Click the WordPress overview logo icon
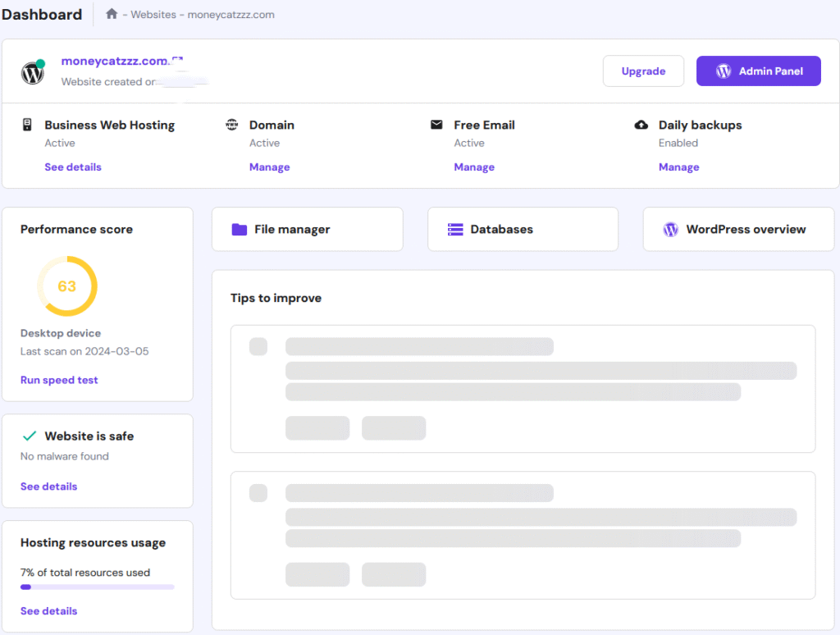 pos(671,230)
